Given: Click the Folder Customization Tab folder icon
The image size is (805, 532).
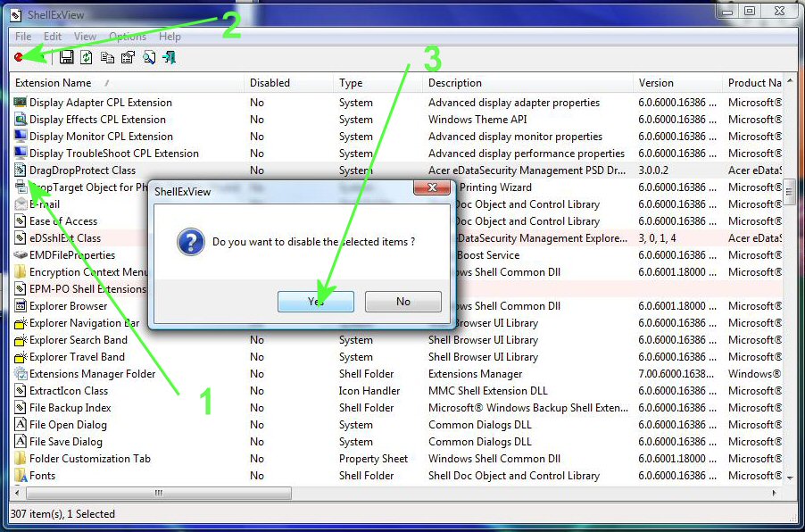Looking at the screenshot, I should pos(20,458).
